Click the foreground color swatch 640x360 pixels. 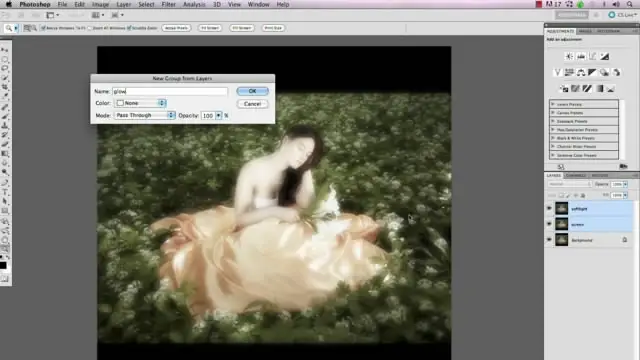click(x=3, y=265)
